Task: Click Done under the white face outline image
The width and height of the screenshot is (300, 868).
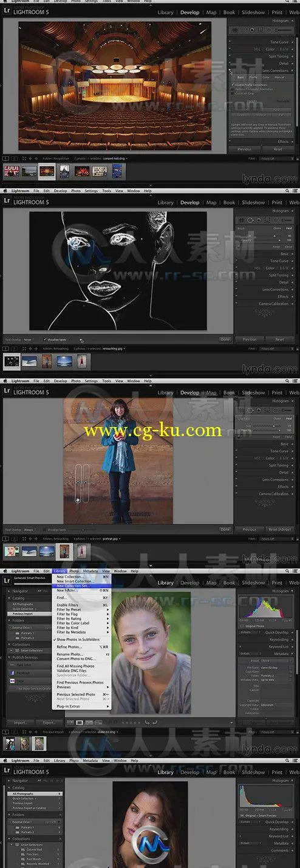Action: [x=225, y=339]
